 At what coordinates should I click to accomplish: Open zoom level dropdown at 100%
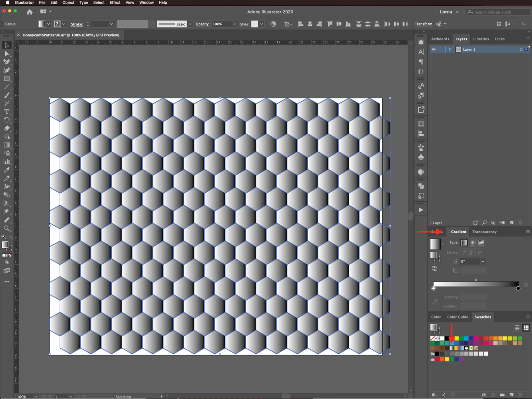tap(36, 397)
